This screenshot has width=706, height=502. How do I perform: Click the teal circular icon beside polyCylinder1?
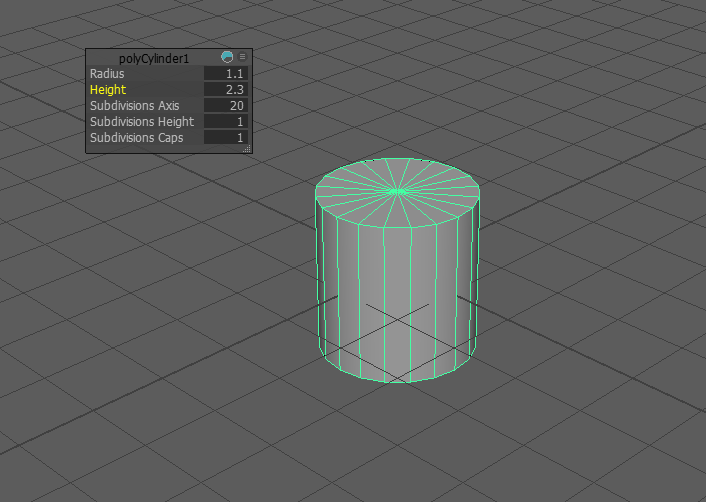tap(227, 57)
